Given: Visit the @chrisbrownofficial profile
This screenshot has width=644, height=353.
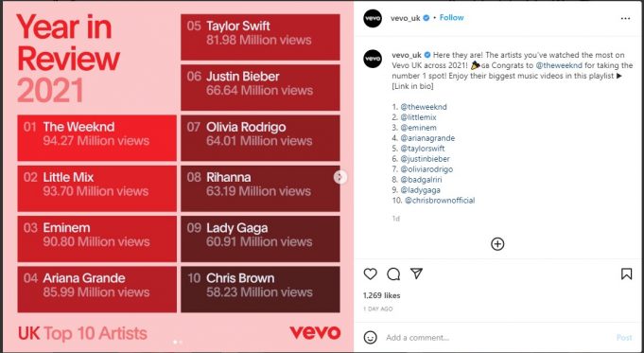Looking at the screenshot, I should click(440, 201).
